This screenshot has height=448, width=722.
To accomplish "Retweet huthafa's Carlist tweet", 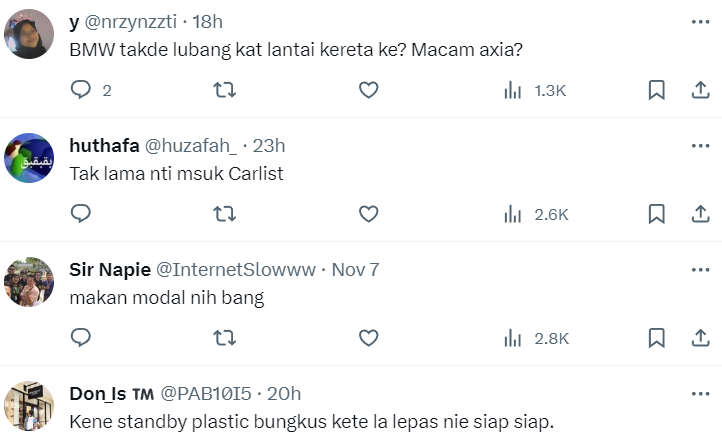I will (226, 213).
